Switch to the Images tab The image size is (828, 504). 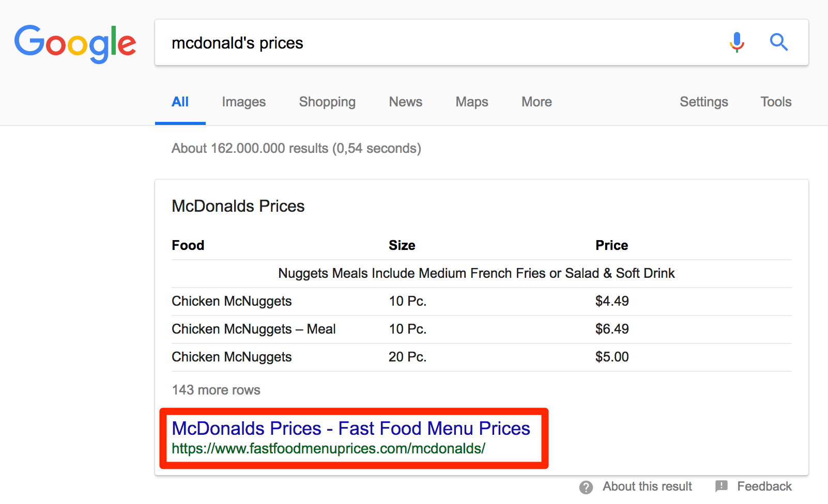[243, 102]
